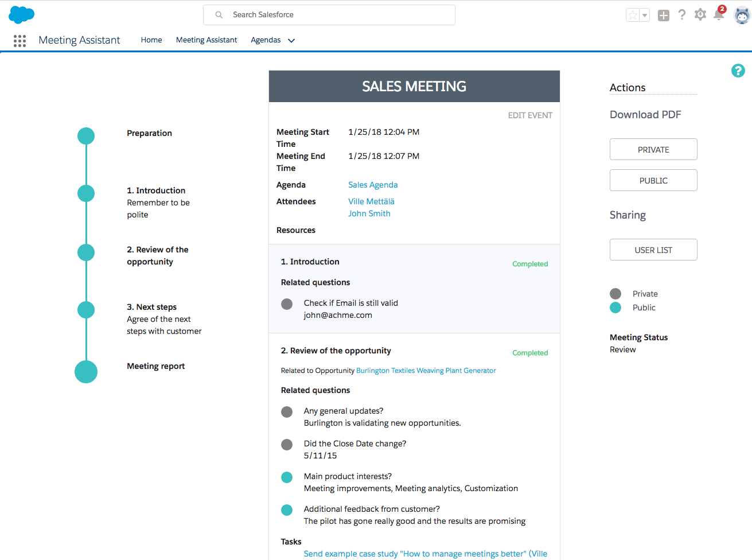Expand the Agendas tab chevron
This screenshot has height=560, width=752.
(x=291, y=41)
